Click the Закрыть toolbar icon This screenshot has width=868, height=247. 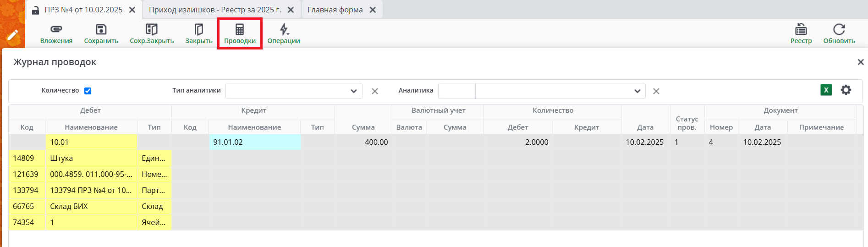coord(198,30)
